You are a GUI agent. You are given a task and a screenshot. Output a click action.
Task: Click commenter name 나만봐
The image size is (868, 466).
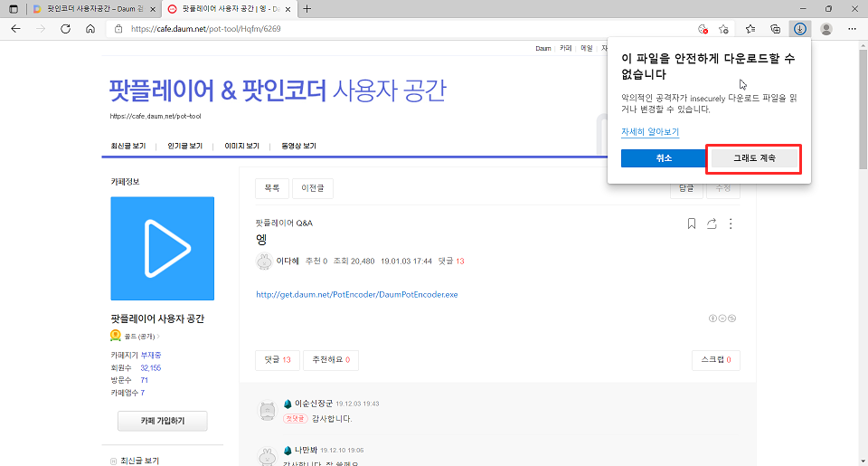point(306,450)
